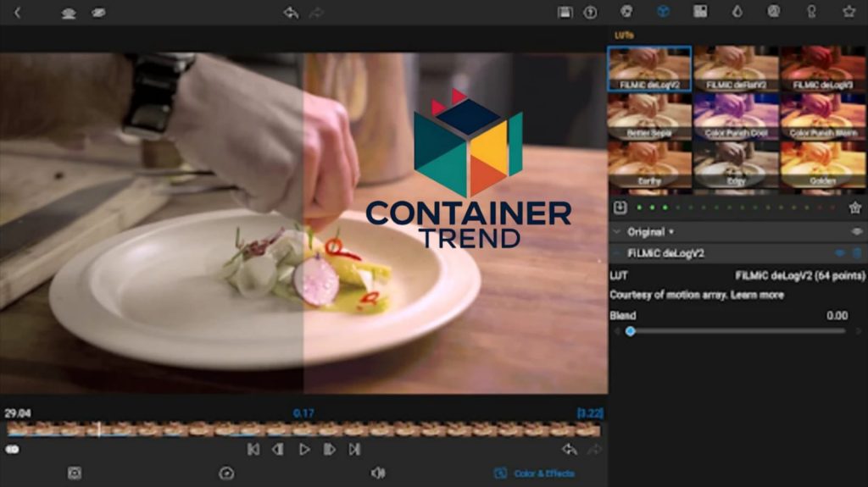This screenshot has height=487, width=868.
Task: Save preset with star icon below LUTs
Action: pos(854,208)
